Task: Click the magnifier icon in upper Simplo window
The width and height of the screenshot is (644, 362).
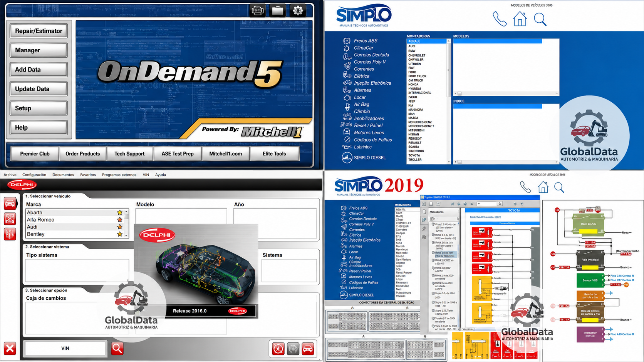Action: pyautogui.click(x=540, y=19)
